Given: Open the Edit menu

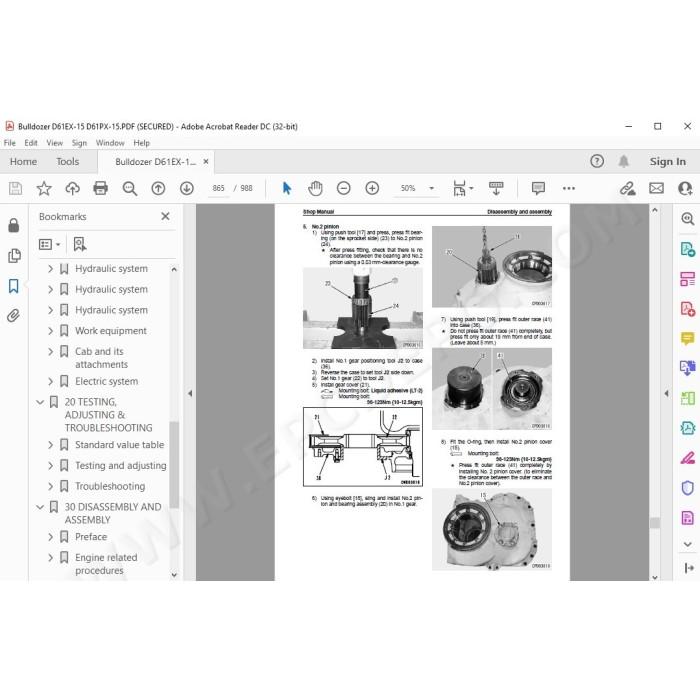Looking at the screenshot, I should [31, 143].
